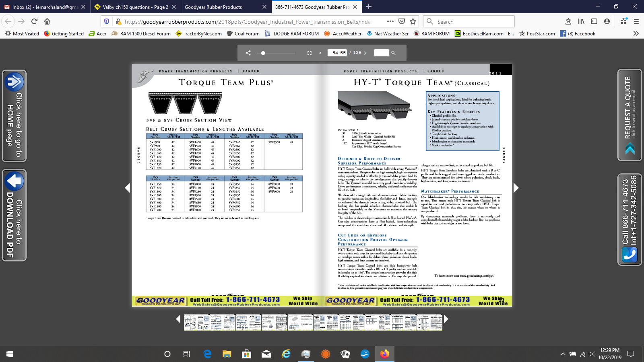Switch to Valby ch150 questions tab
This screenshot has width=644, height=362.
click(135, 7)
